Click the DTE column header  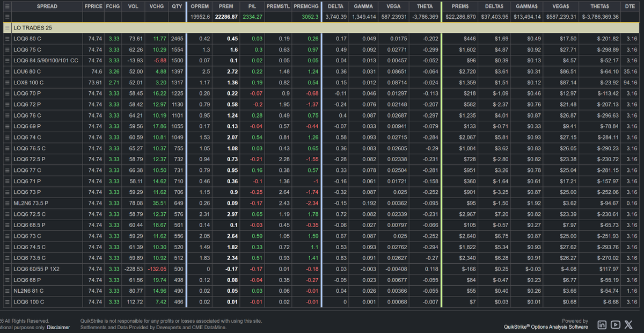(631, 6)
